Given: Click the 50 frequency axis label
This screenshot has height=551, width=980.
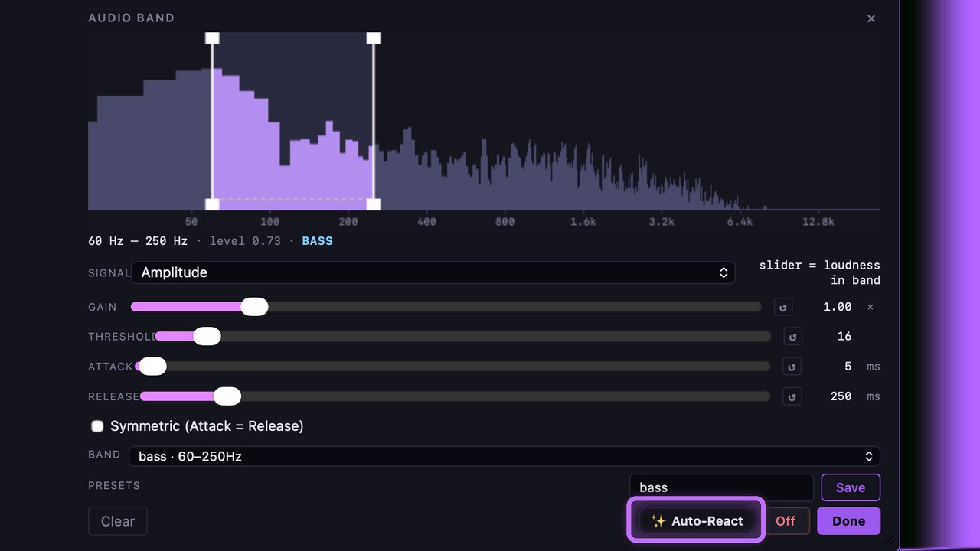Looking at the screenshot, I should [x=191, y=222].
